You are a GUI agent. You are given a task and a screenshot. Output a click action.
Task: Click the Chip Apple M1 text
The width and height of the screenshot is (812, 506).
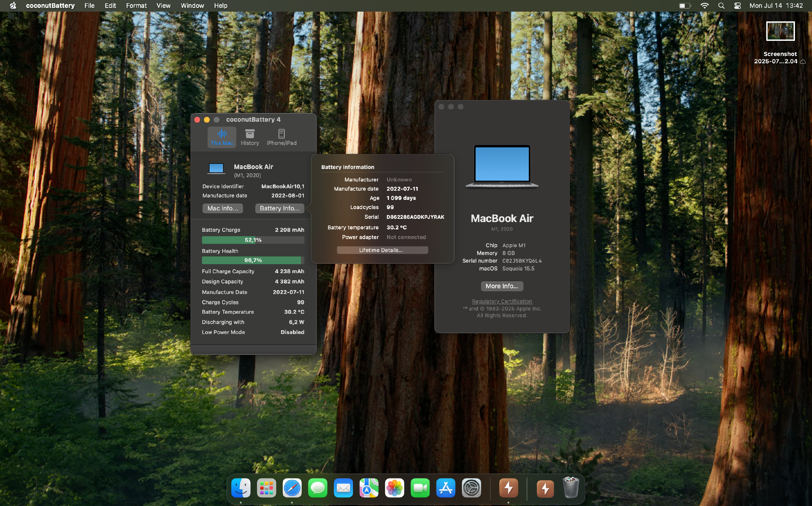coord(514,245)
